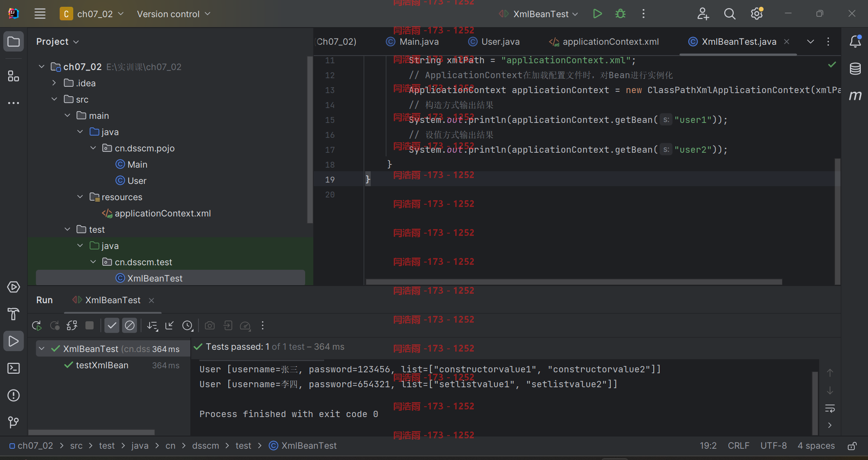
Task: Click the 4 spaces indent widget
Action: (816, 446)
